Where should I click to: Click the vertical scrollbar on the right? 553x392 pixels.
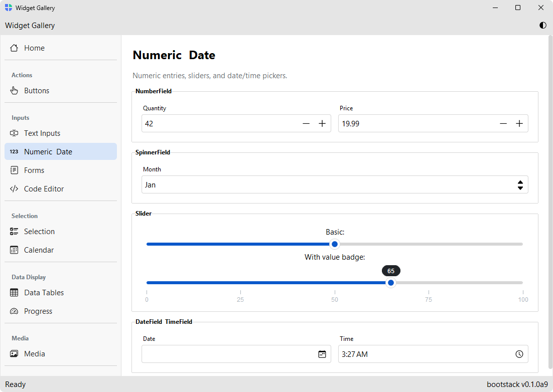(x=550, y=203)
